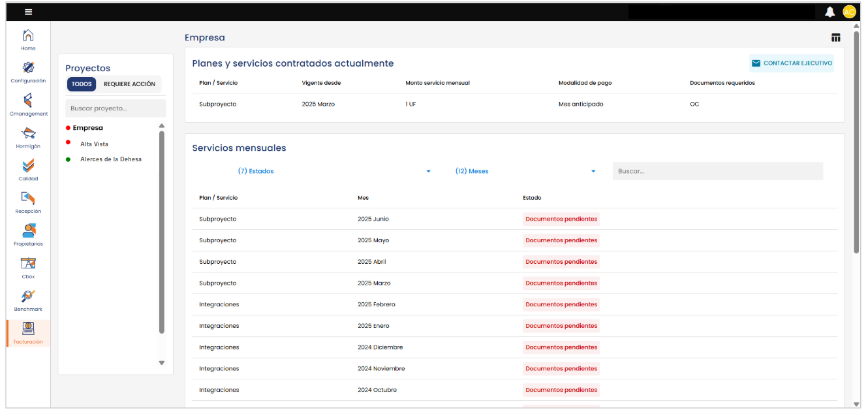Viewport: 868px width, 414px height.
Task: Click Documentos pendientes for 2024 Diciembre
Action: 561,347
